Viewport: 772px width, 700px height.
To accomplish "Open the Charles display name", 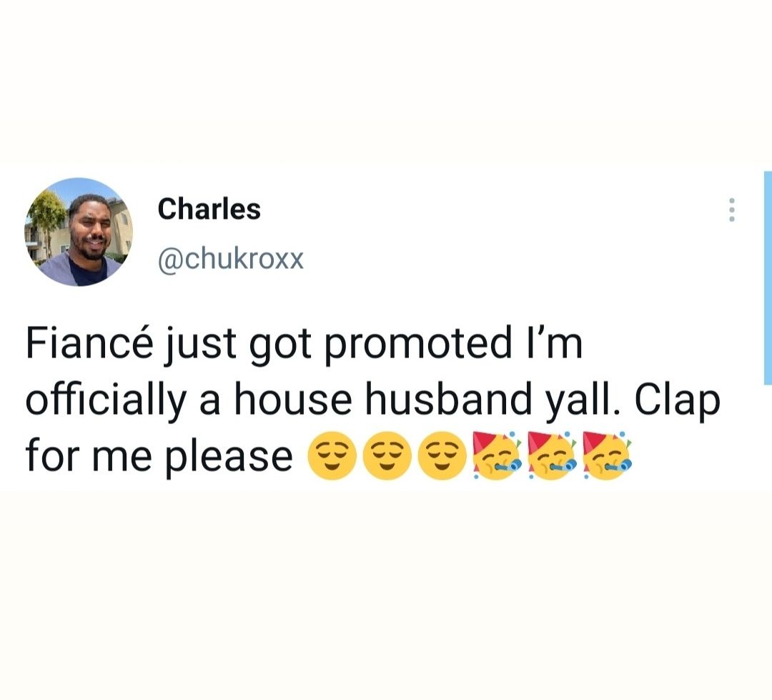I will point(209,209).
